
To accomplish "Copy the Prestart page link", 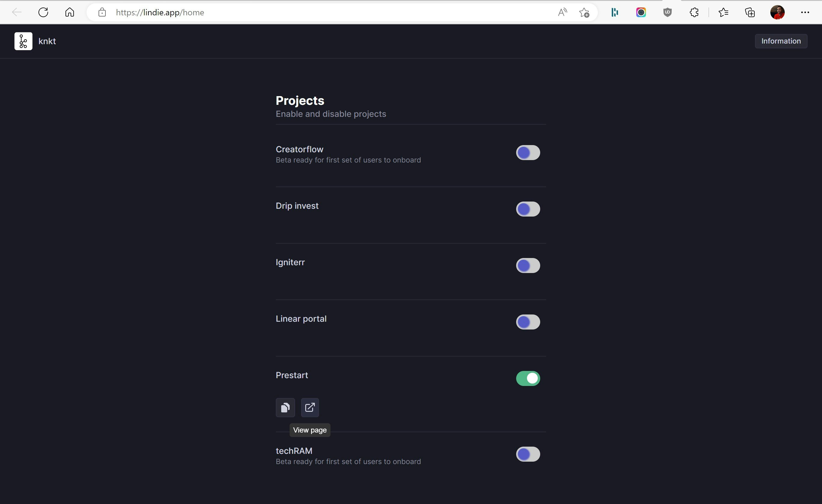I will pyautogui.click(x=285, y=407).
